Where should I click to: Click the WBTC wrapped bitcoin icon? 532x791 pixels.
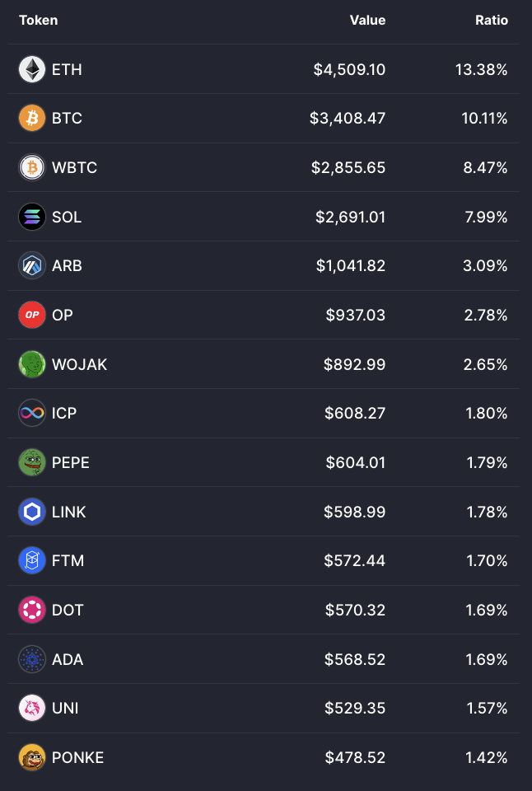click(32, 167)
